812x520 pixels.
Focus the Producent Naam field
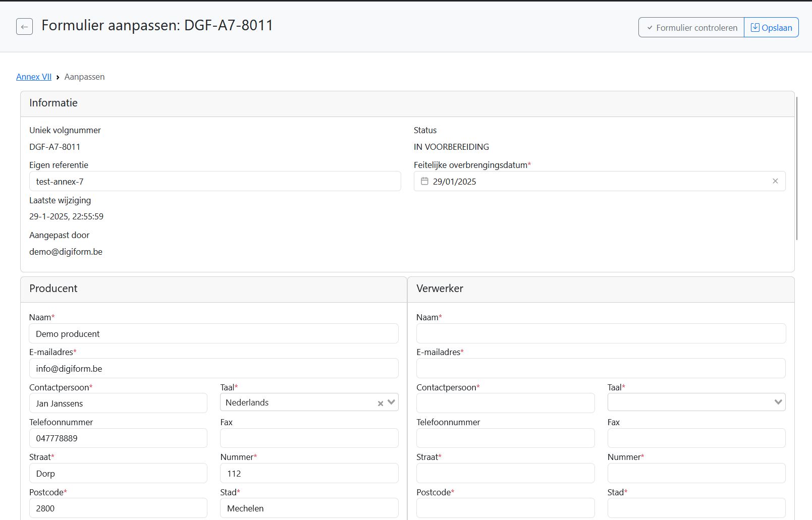point(214,334)
